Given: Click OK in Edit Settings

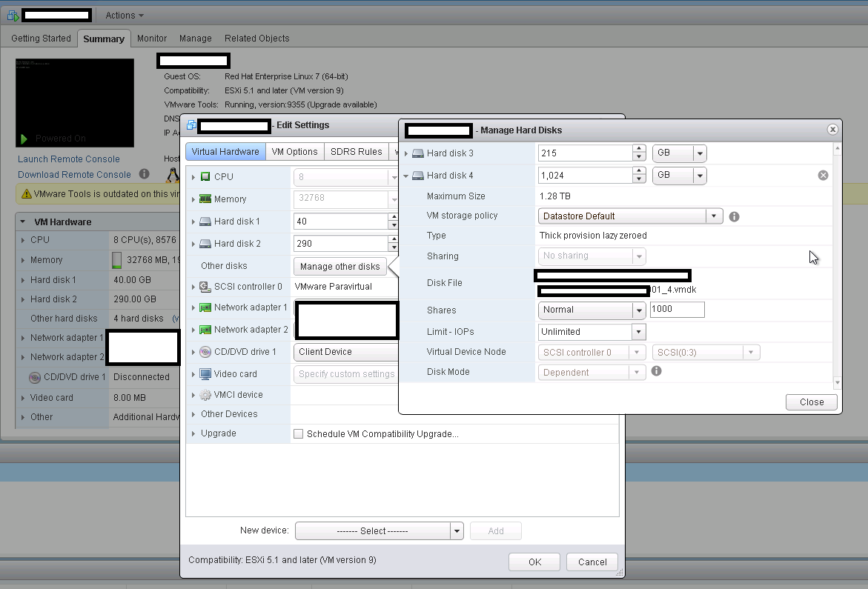Looking at the screenshot, I should (x=534, y=562).
